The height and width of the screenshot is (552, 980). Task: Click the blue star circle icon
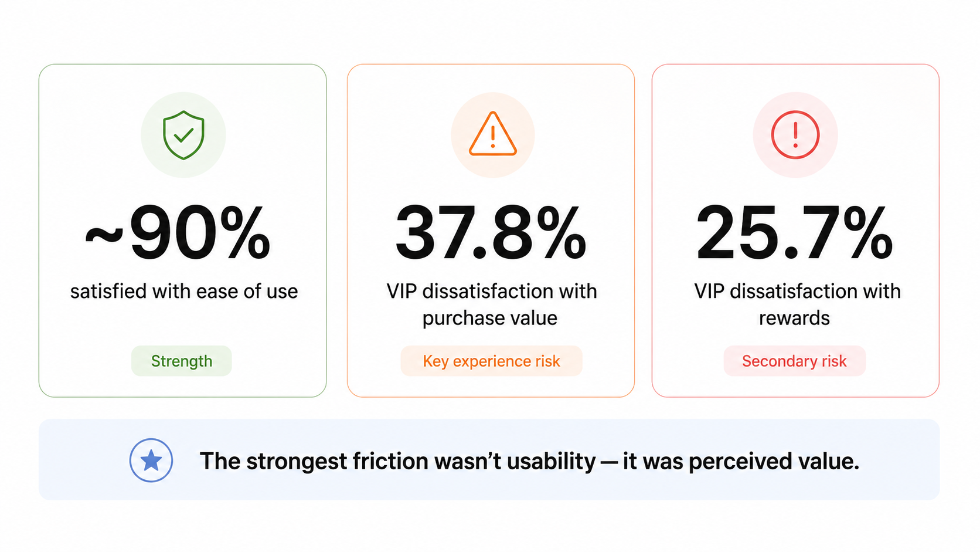[x=151, y=460]
